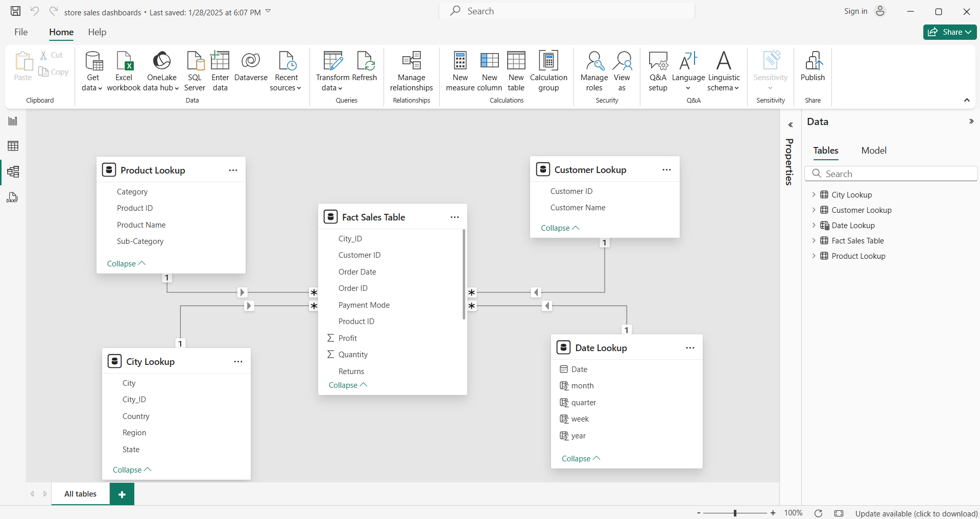Screen dimensions: 980x519
Task: Click zoom in plus button
Action: click(x=773, y=513)
